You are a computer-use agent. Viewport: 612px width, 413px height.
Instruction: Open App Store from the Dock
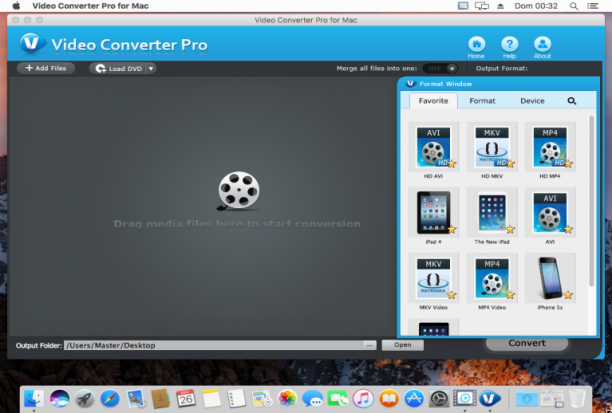click(x=414, y=399)
